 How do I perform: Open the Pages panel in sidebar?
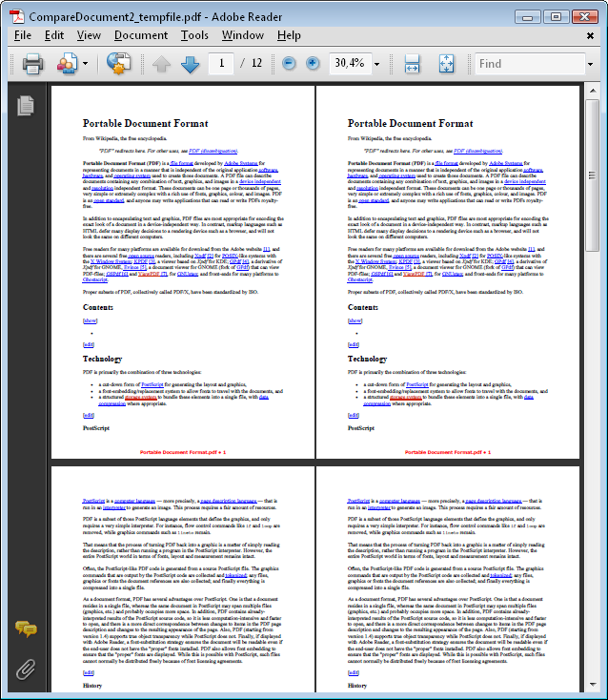click(x=25, y=105)
